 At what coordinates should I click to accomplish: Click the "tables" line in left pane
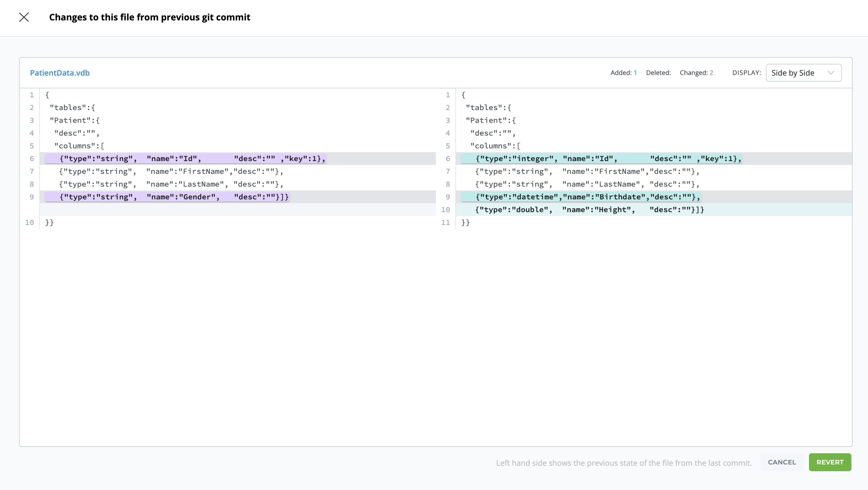pos(72,108)
